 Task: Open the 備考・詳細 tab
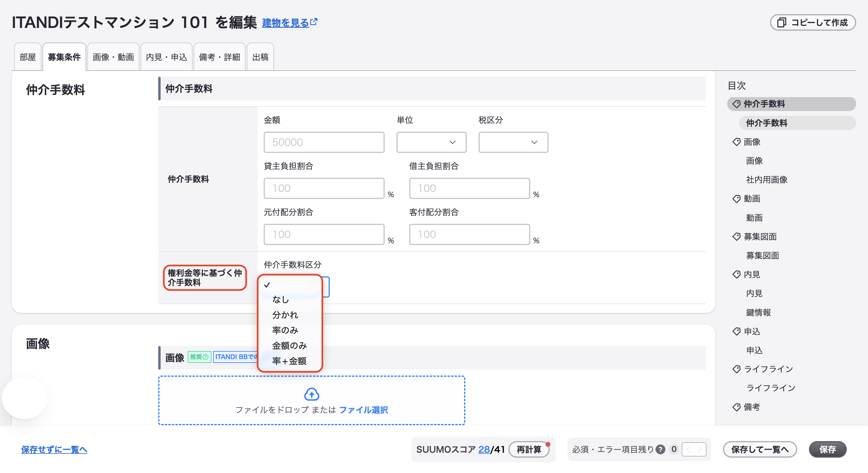[219, 57]
